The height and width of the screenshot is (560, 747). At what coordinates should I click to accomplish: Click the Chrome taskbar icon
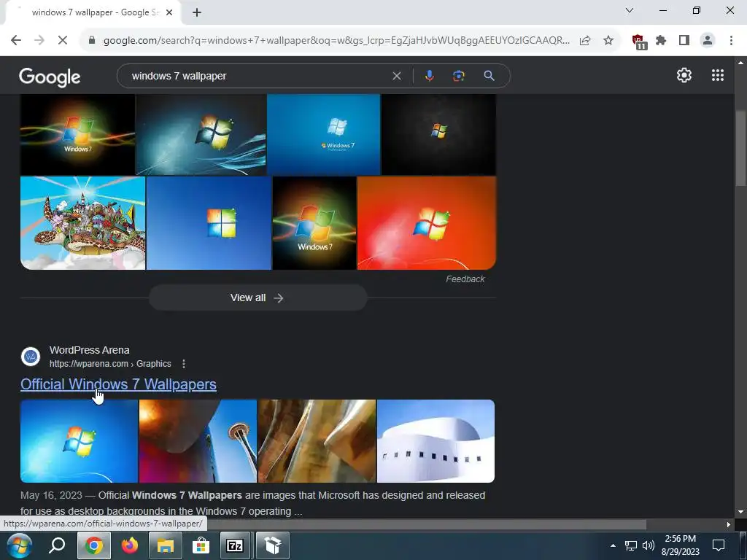point(94,545)
